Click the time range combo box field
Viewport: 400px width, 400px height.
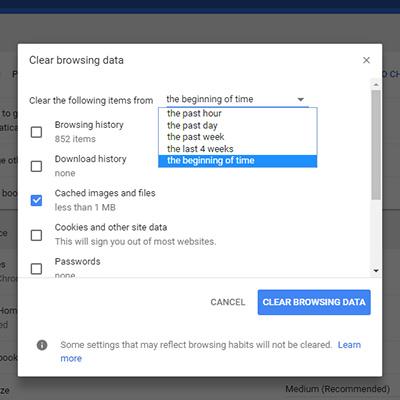(x=236, y=99)
